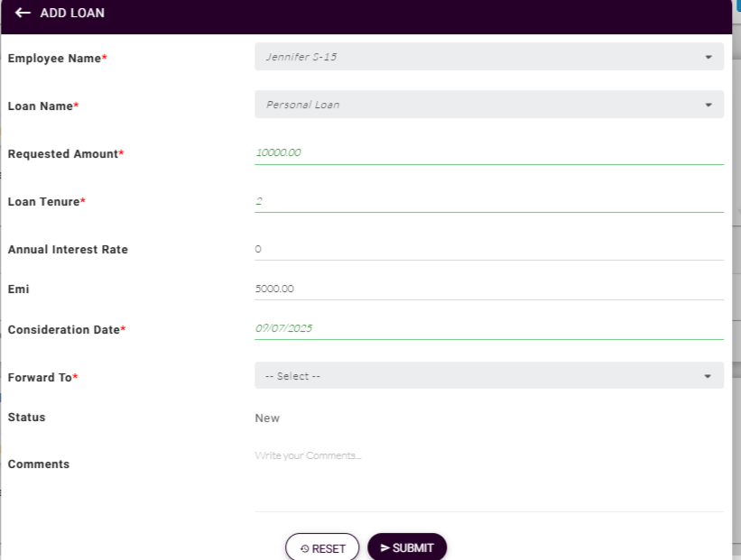Open the Forward To dropdown arrow
Screen dimensions: 741x560
pyautogui.click(x=708, y=376)
